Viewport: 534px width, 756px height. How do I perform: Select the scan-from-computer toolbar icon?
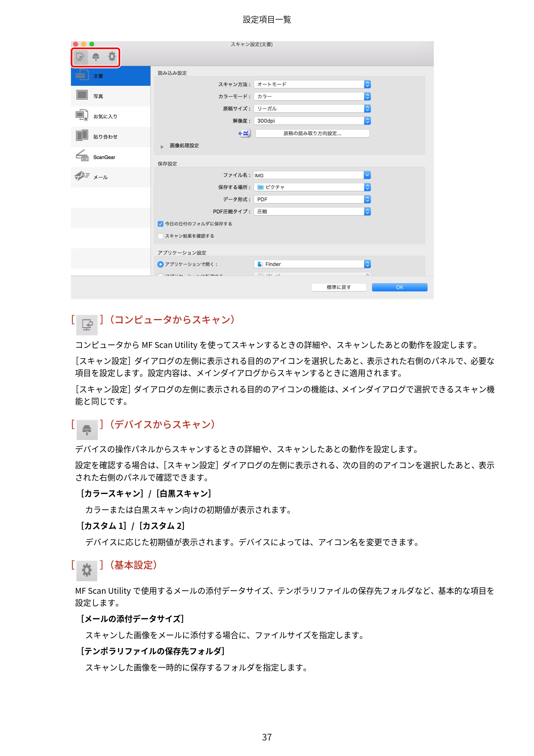[x=80, y=57]
